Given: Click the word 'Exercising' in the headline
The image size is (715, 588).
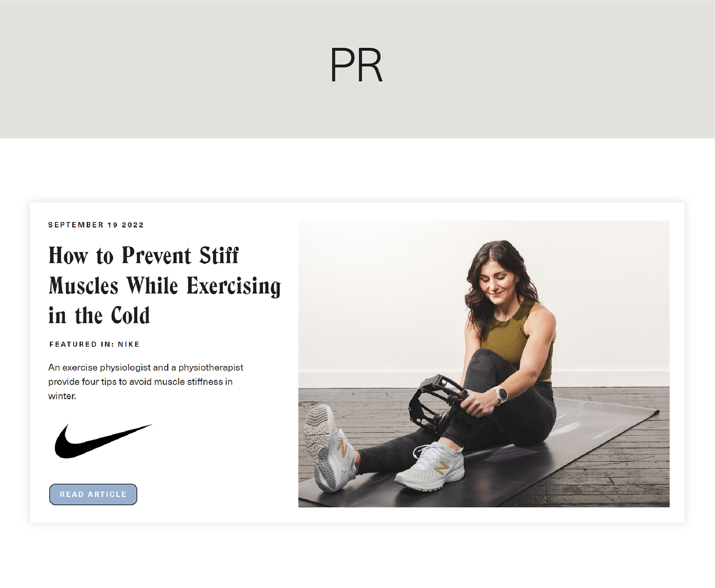Looking at the screenshot, I should tap(234, 286).
